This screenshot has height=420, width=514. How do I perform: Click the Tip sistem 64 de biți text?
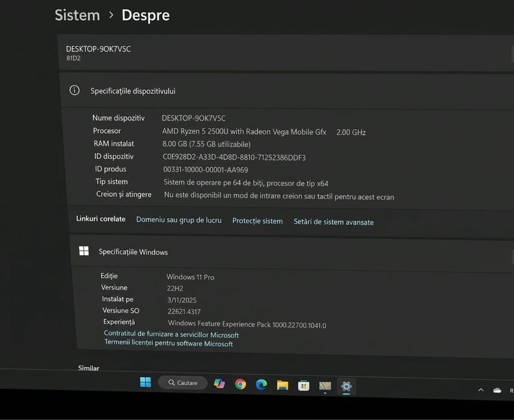coord(246,183)
